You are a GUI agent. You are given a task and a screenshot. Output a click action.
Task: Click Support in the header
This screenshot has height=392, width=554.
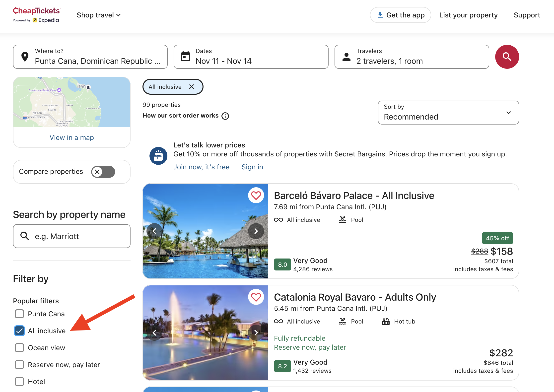[527, 15]
